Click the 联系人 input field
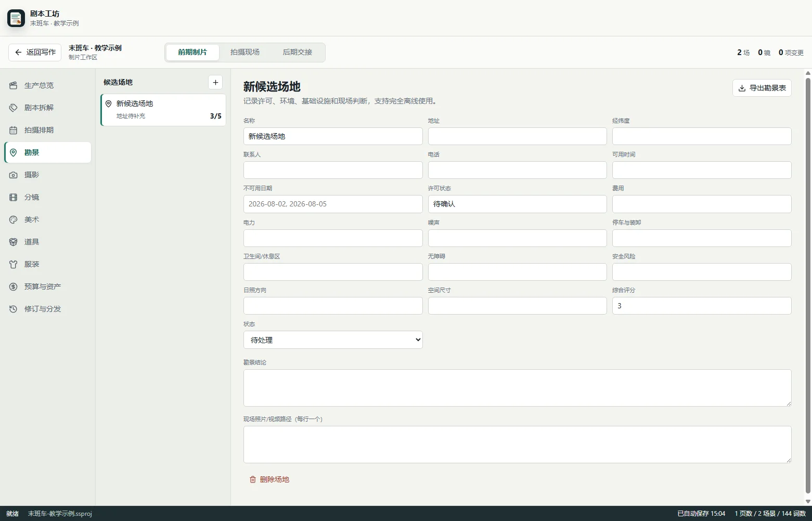 [333, 170]
